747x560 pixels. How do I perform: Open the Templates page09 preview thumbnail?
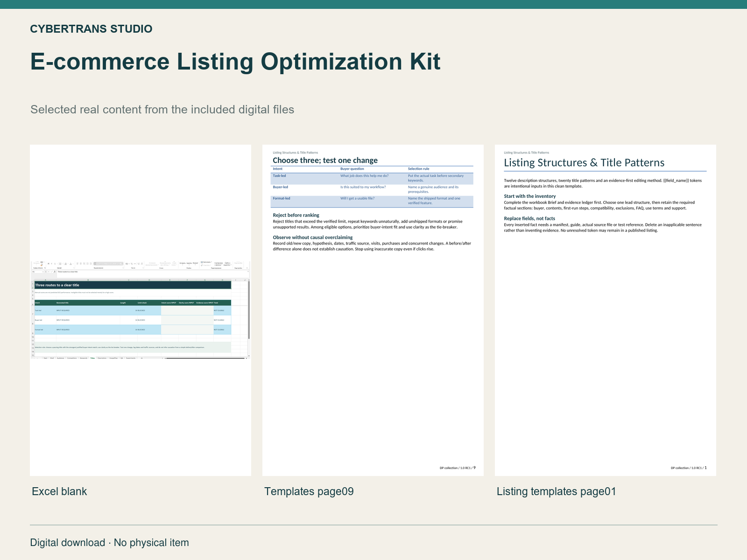point(373,310)
